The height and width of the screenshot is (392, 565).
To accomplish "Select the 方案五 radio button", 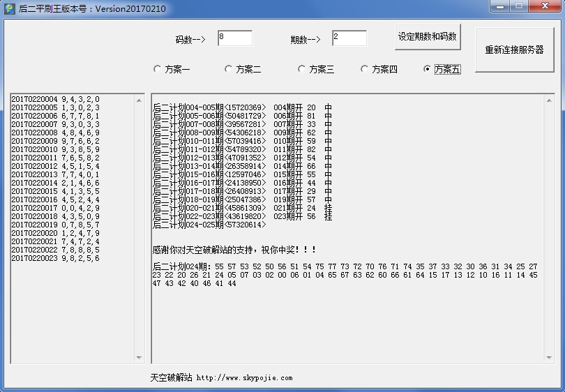I will 428,69.
